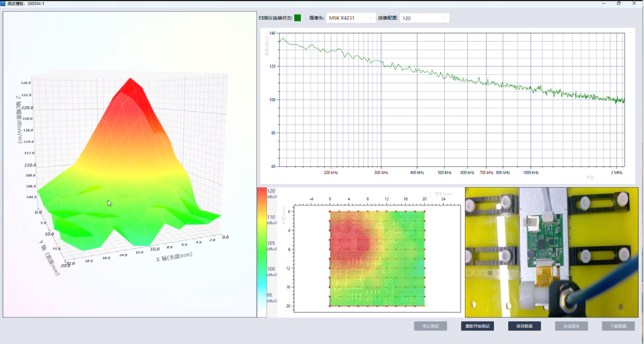Expand the imaging configuration dropdown showing 120
The height and width of the screenshot is (344, 644).
click(x=424, y=18)
